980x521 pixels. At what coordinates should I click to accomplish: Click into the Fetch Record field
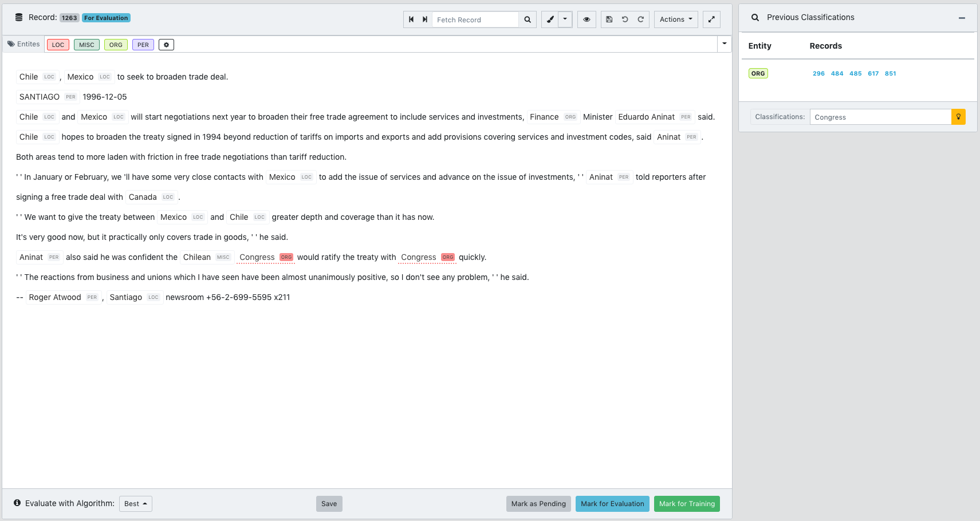475,19
